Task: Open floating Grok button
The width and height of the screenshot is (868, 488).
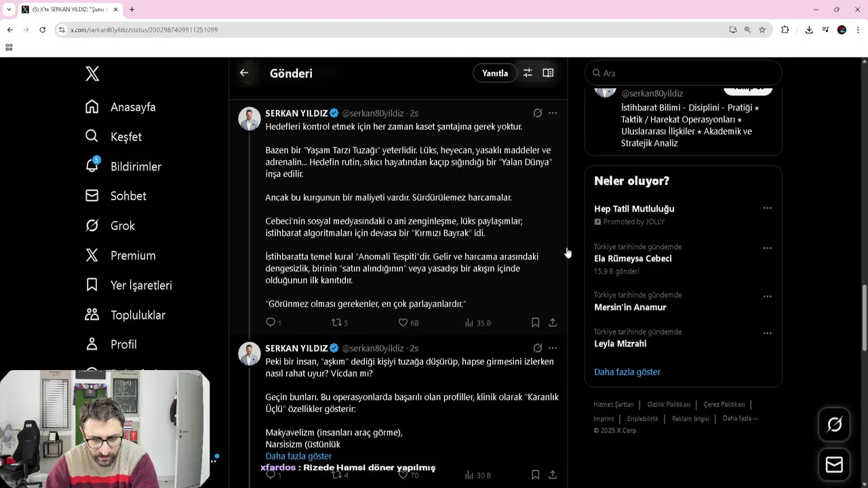Action: [834, 425]
